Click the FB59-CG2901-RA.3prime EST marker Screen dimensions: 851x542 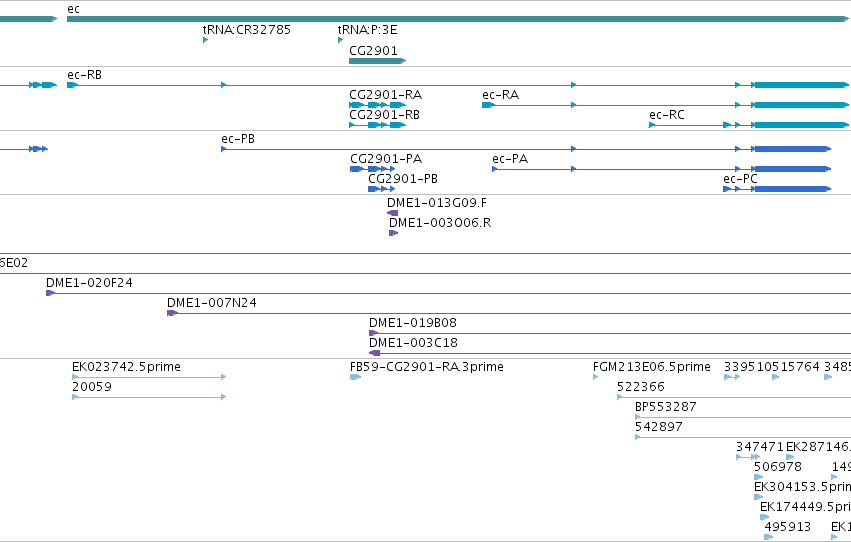355,377
